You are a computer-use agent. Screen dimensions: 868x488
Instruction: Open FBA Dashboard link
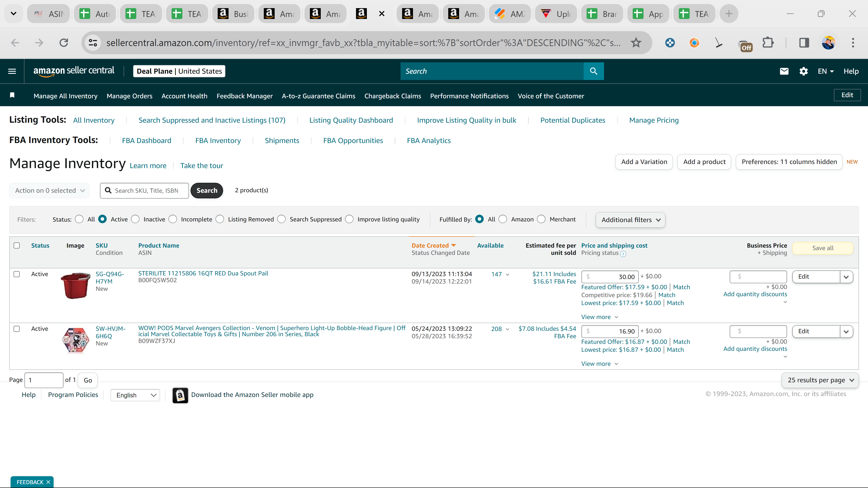pyautogui.click(x=146, y=141)
